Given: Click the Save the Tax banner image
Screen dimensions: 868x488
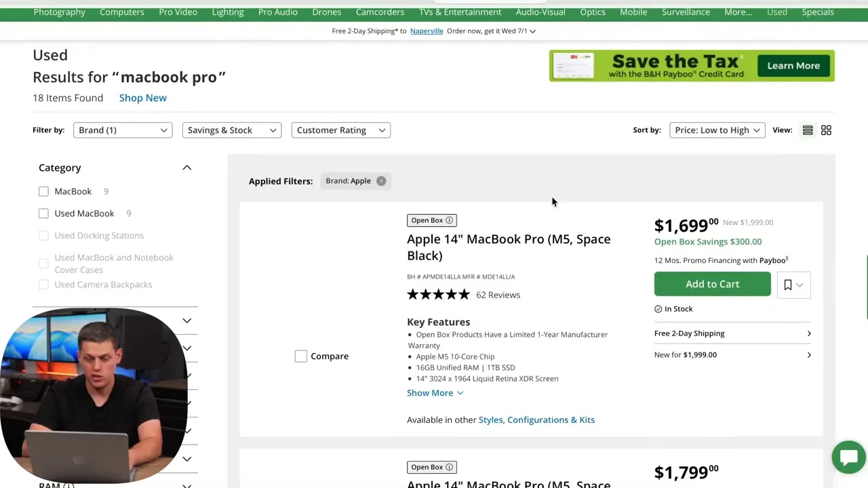Looking at the screenshot, I should [692, 66].
